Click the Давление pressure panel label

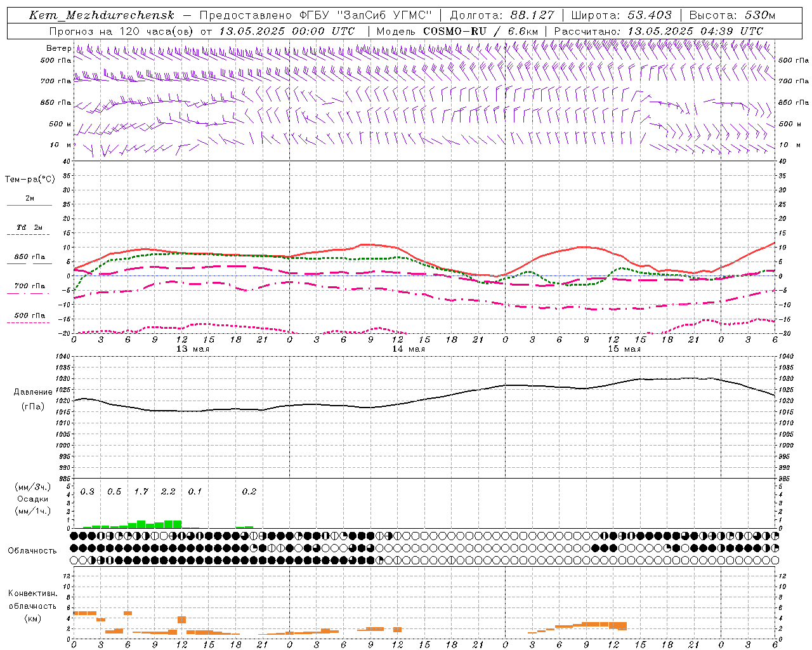pos(32,392)
